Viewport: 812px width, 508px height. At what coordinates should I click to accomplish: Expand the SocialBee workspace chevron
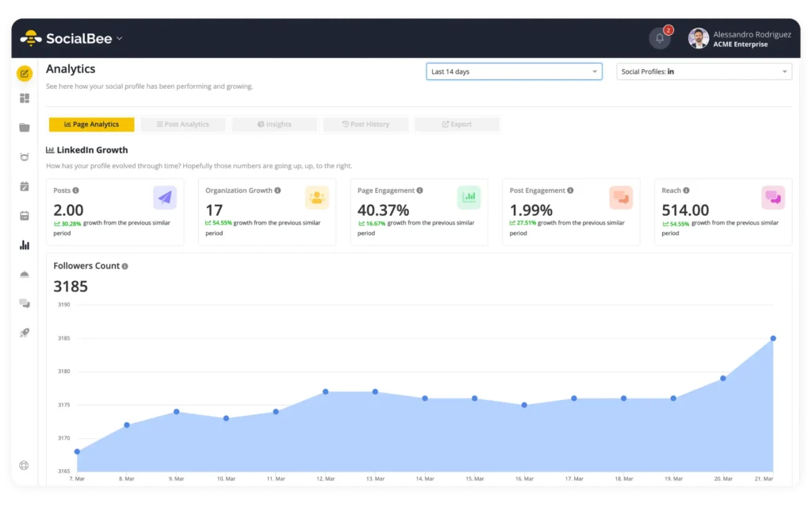tap(120, 38)
